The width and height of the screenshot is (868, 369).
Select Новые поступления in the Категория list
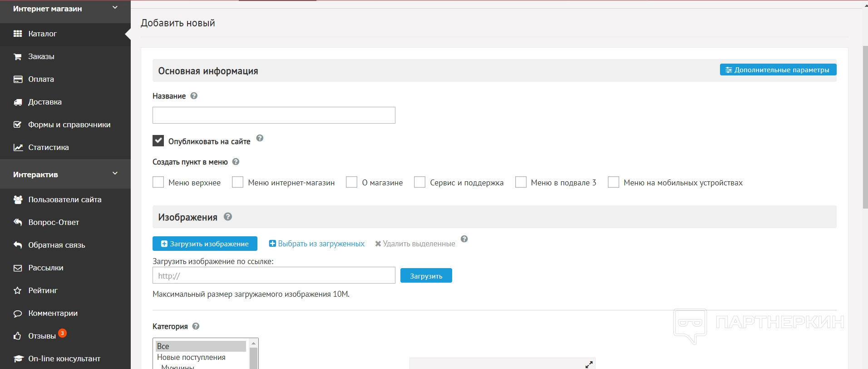[x=201, y=357]
